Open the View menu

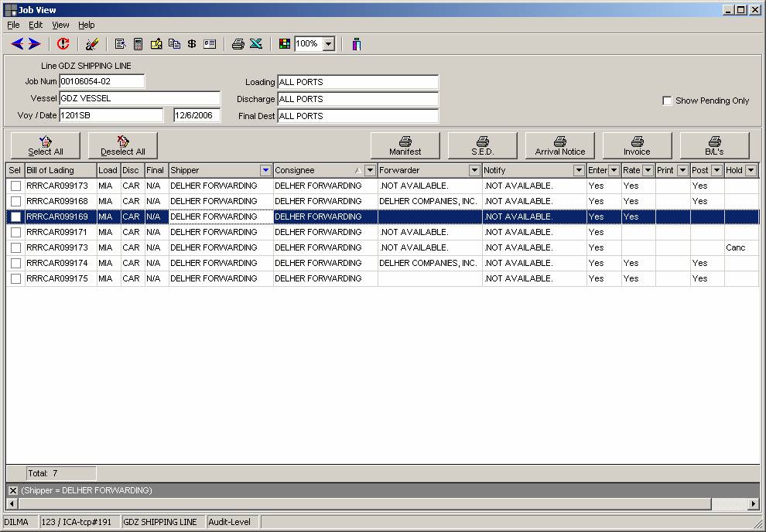pos(60,25)
